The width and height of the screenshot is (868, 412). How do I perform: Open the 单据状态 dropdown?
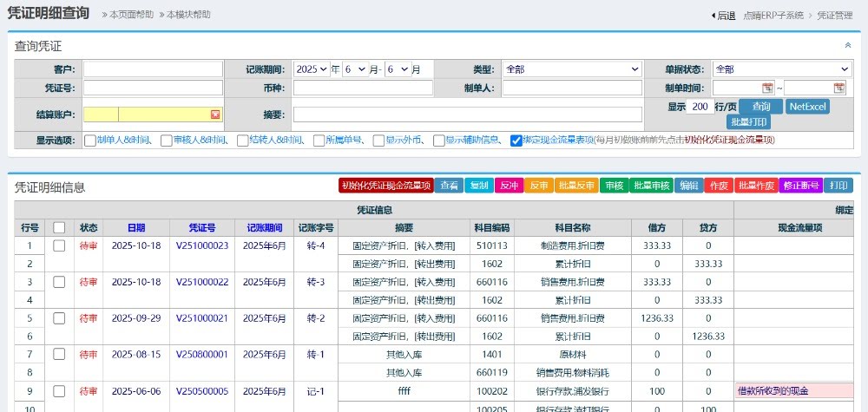click(781, 69)
